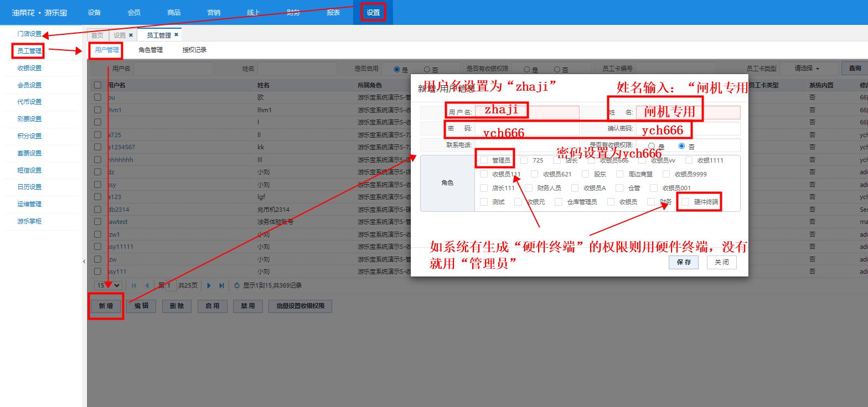The height and width of the screenshot is (407, 868).
Task: Check the 财务人员 role checkbox
Action: tap(529, 188)
